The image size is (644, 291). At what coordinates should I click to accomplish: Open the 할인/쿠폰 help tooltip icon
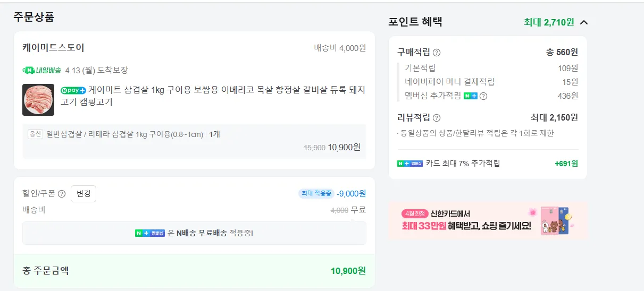[62, 194]
